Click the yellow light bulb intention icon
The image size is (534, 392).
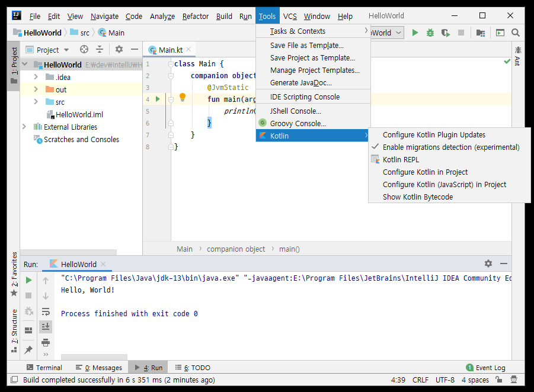pos(183,97)
